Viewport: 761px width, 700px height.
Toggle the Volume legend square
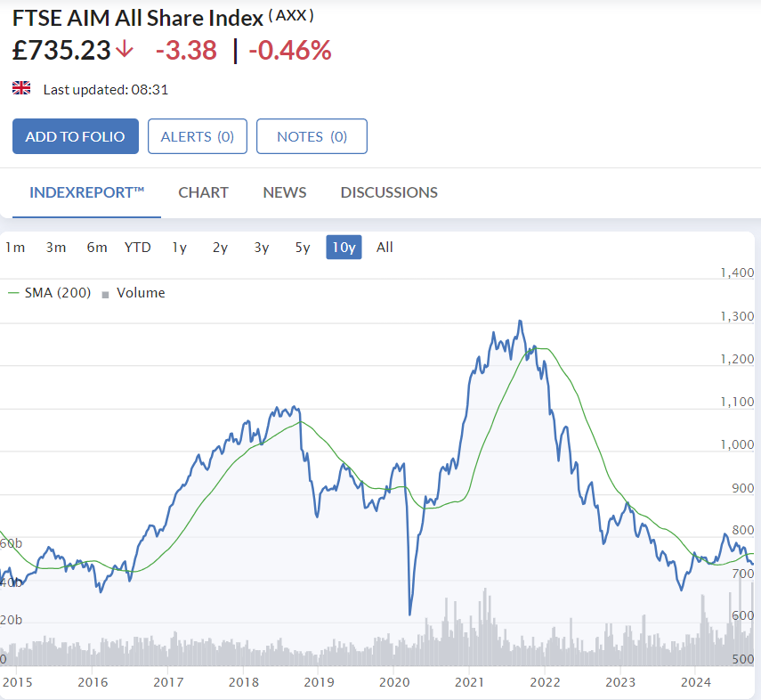105,295
